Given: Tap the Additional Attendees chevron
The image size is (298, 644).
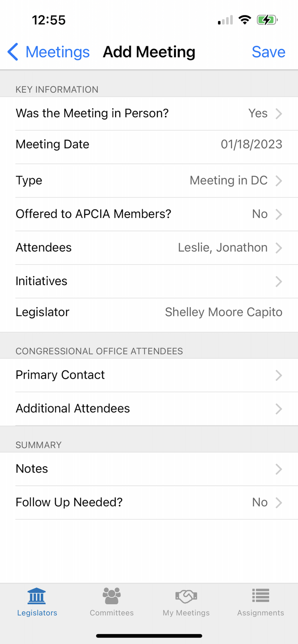Looking at the screenshot, I should click(x=279, y=408).
